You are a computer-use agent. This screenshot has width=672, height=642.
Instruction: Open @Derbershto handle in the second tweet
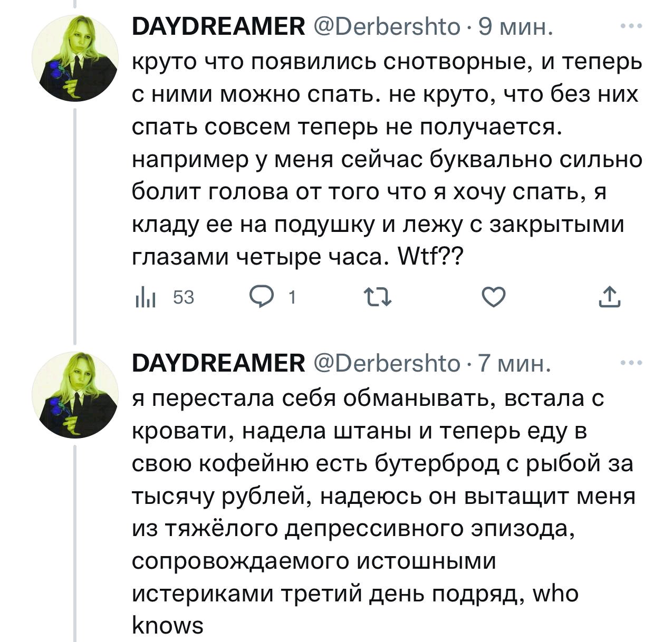(x=387, y=364)
